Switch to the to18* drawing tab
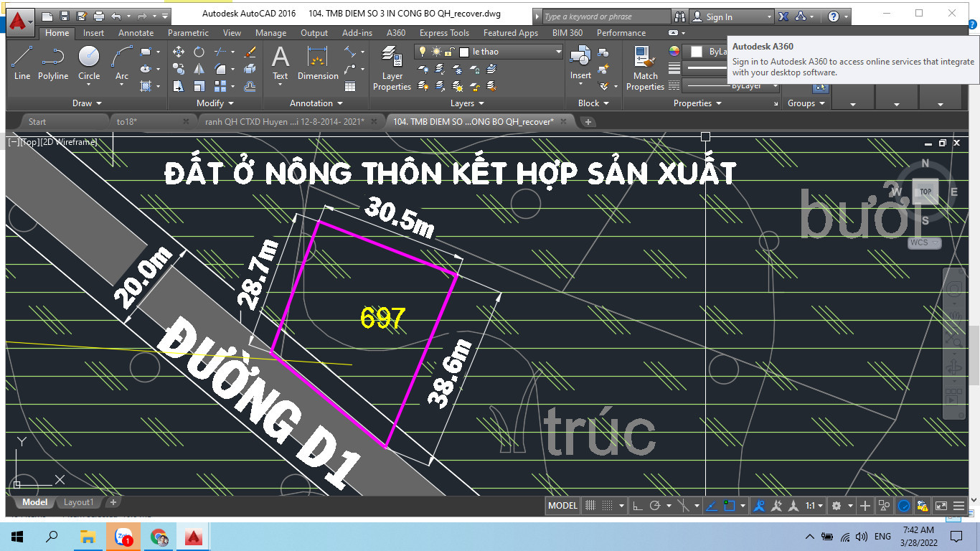Viewport: 980px width, 551px height. (x=126, y=122)
